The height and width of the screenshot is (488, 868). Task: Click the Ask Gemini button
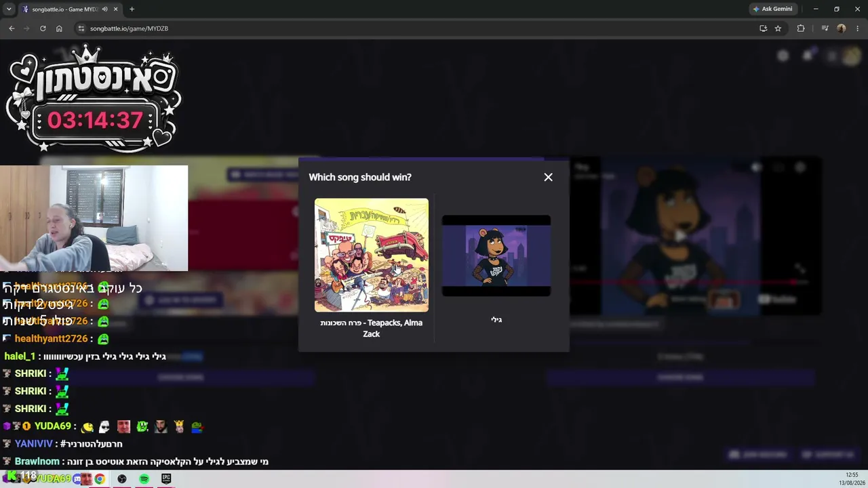772,9
